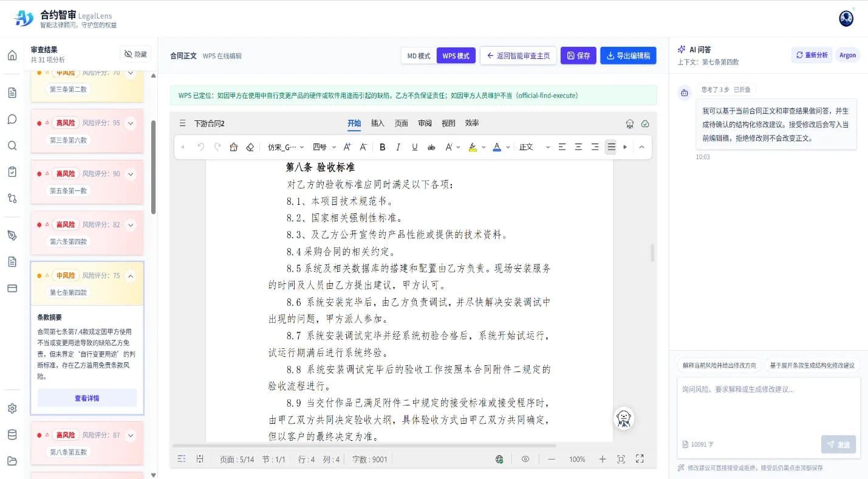Click the redo arrow in WPS toolbar

pyautogui.click(x=217, y=147)
